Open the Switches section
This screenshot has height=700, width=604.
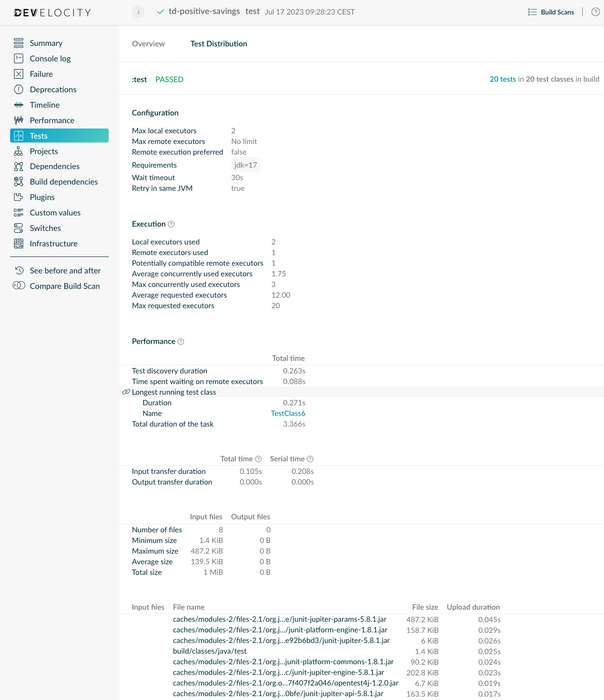(x=45, y=228)
